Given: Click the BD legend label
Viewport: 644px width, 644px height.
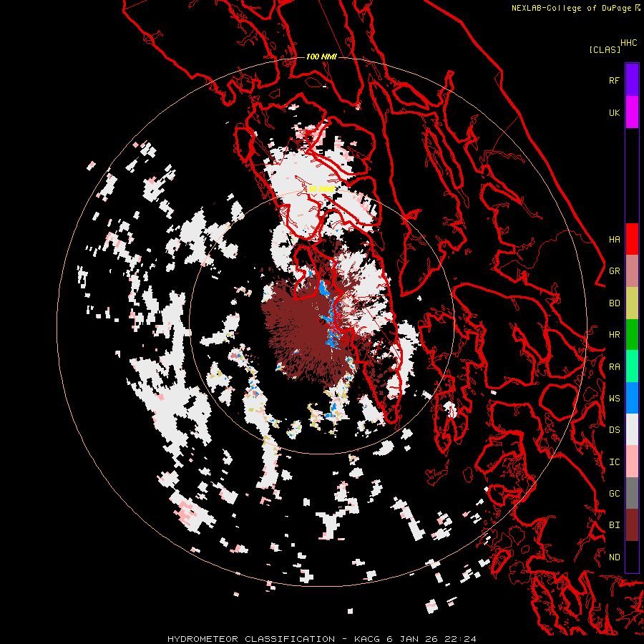Looking at the screenshot, I should [x=614, y=303].
